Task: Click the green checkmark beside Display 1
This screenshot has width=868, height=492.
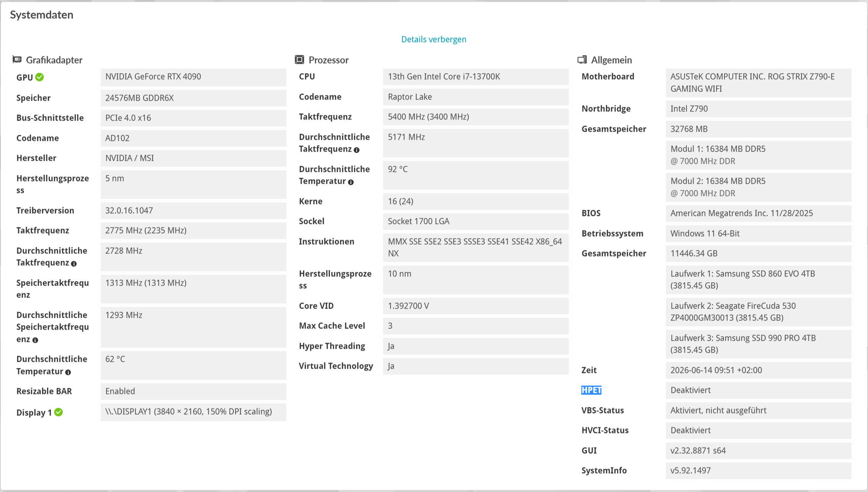Action: 58,412
